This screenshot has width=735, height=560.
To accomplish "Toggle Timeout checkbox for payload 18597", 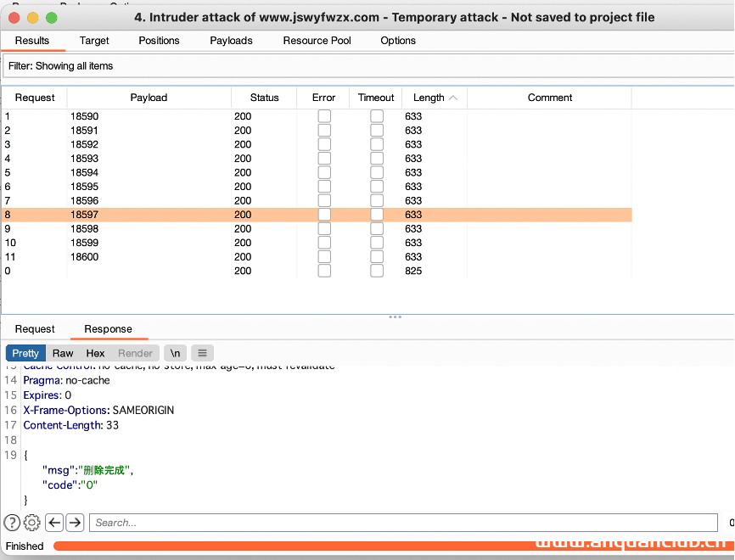I will click(377, 214).
